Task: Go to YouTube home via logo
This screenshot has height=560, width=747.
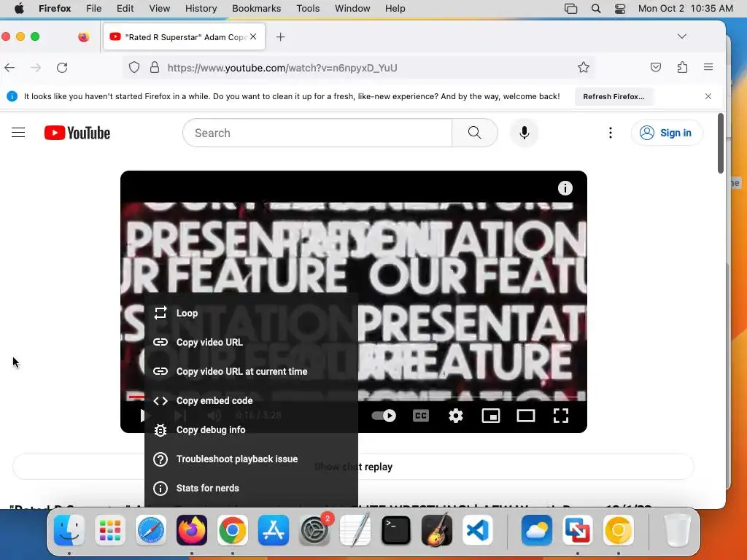Action: point(77,133)
